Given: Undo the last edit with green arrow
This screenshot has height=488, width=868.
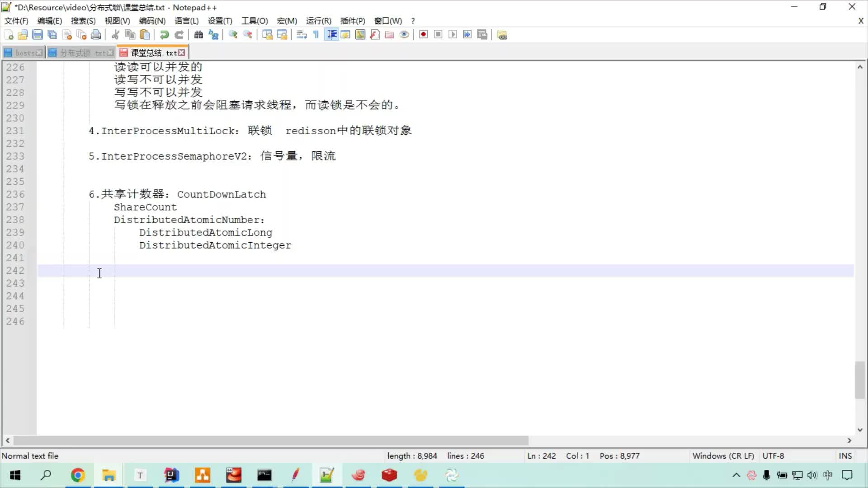Looking at the screenshot, I should pyautogui.click(x=165, y=35).
